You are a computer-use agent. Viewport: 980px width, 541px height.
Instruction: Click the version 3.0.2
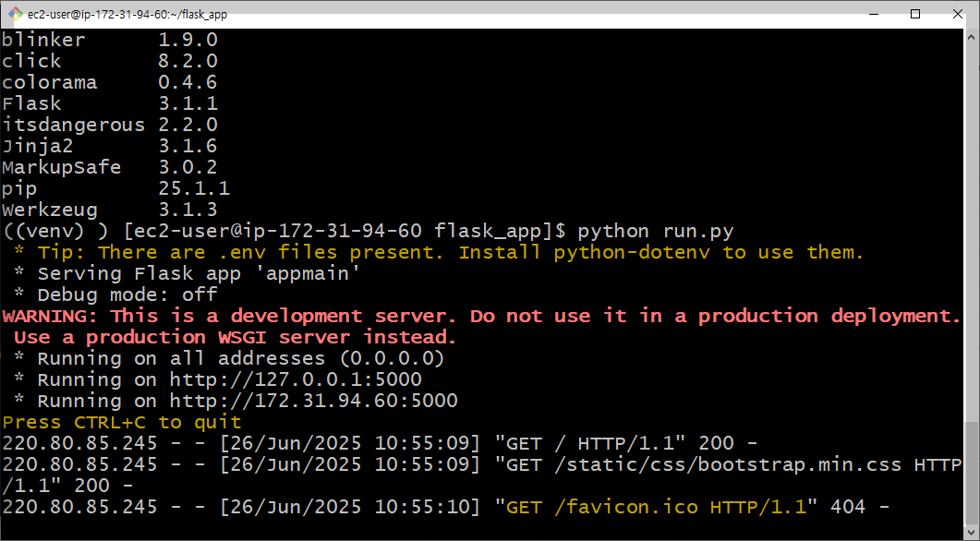[188, 167]
